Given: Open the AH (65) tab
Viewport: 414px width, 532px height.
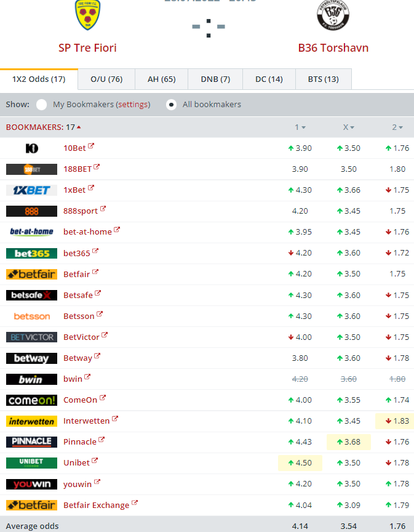Looking at the screenshot, I should [161, 79].
